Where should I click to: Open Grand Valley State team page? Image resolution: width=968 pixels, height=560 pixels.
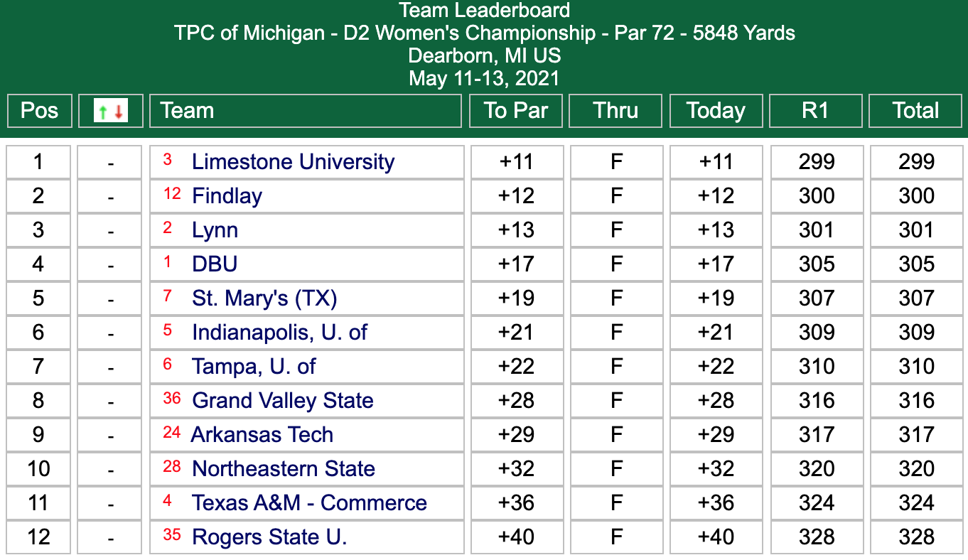coord(282,400)
